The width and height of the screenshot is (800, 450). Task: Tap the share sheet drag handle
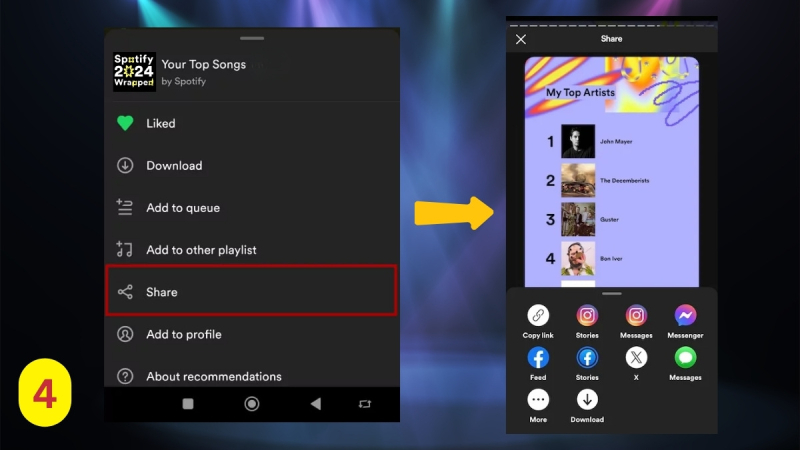click(x=611, y=293)
